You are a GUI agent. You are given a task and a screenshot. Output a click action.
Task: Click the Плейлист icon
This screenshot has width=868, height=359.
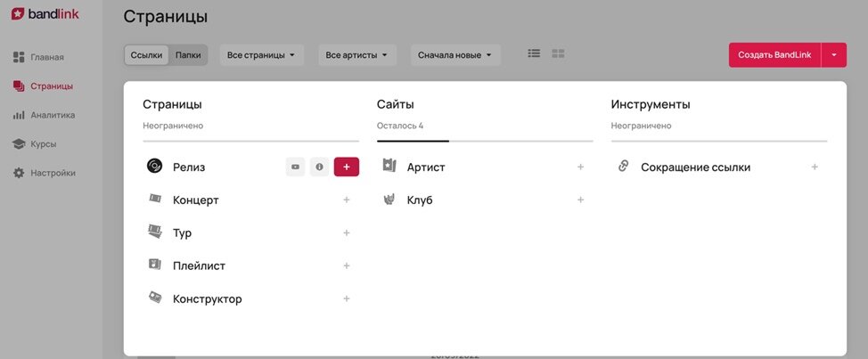click(154, 265)
